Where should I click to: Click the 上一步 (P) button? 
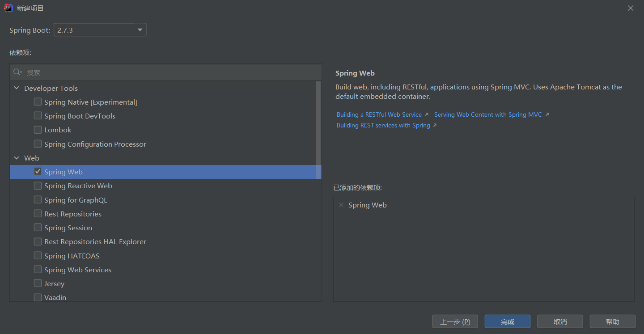pyautogui.click(x=455, y=321)
